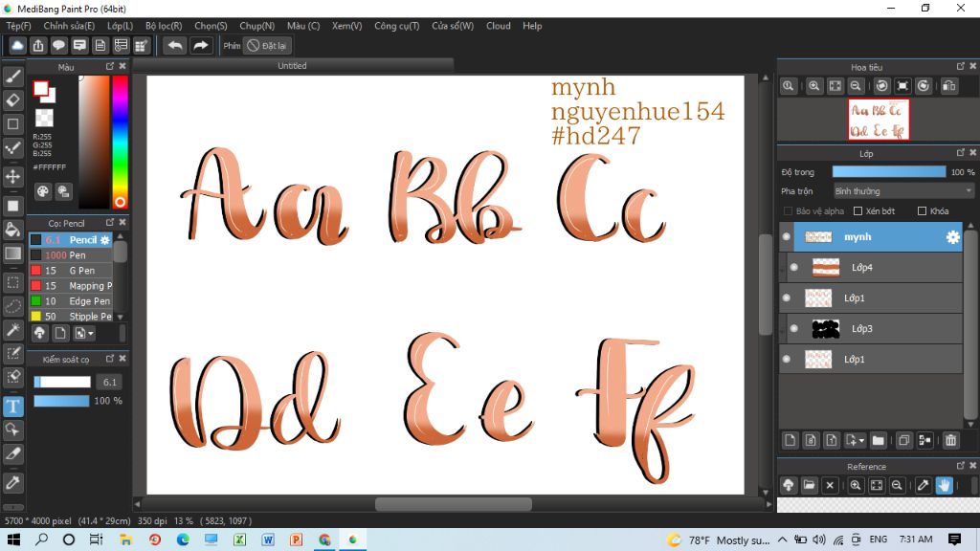Hide the mynh layer

[787, 237]
